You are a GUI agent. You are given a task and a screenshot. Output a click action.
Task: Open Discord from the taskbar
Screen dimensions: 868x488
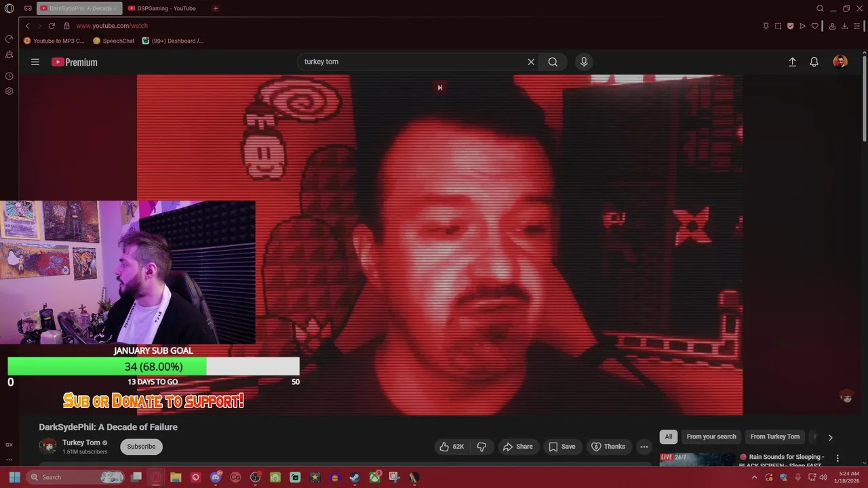[x=216, y=477]
